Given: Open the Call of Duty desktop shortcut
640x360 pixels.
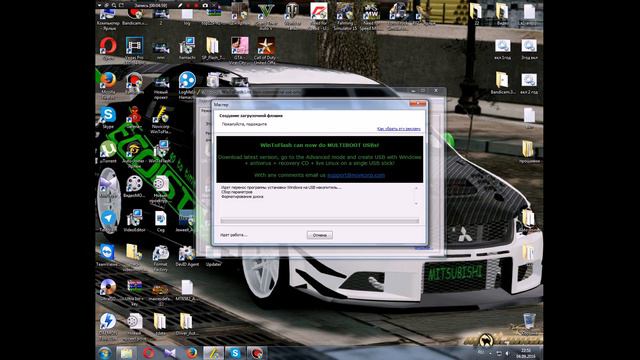Looking at the screenshot, I should (x=265, y=49).
